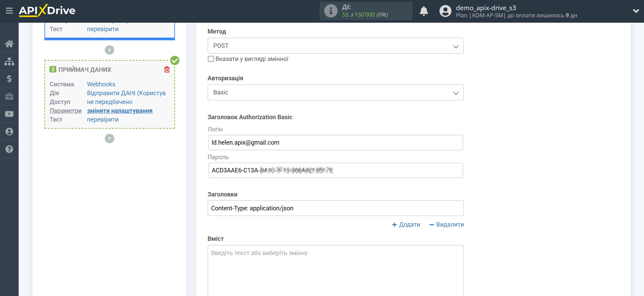Focus the Логін input field
The image size is (644, 296).
click(x=335, y=143)
